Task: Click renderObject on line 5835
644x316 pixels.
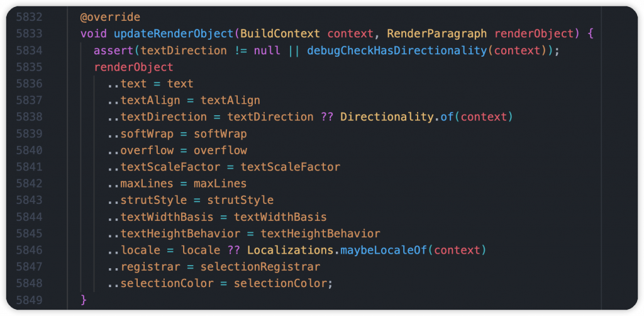Action: pos(133,67)
